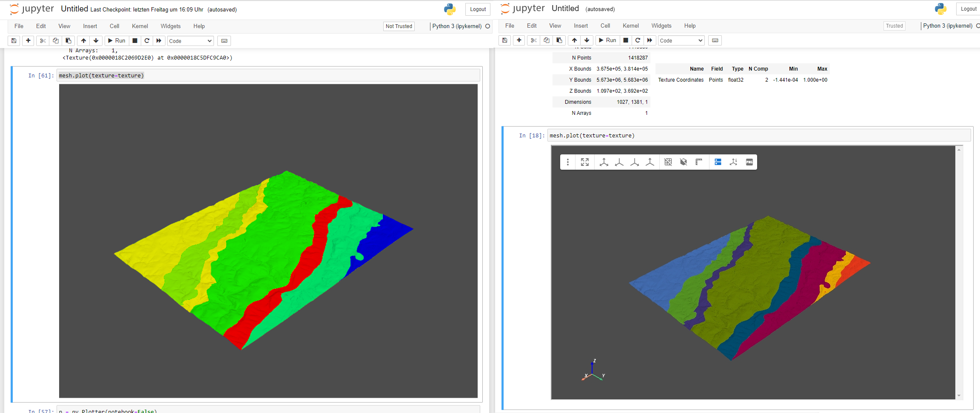Insert a cell below in the left notebook
The width and height of the screenshot is (980, 413).
click(28, 41)
